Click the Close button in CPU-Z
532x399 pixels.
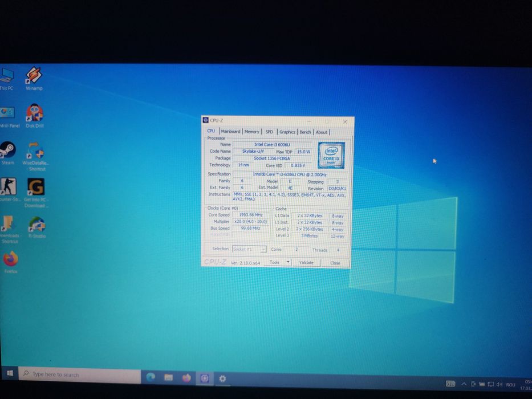pyautogui.click(x=335, y=263)
